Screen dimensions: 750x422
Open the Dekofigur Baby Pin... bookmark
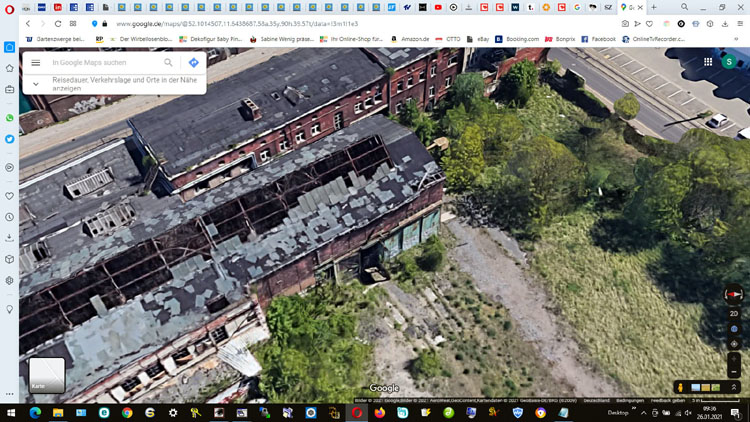click(210, 39)
